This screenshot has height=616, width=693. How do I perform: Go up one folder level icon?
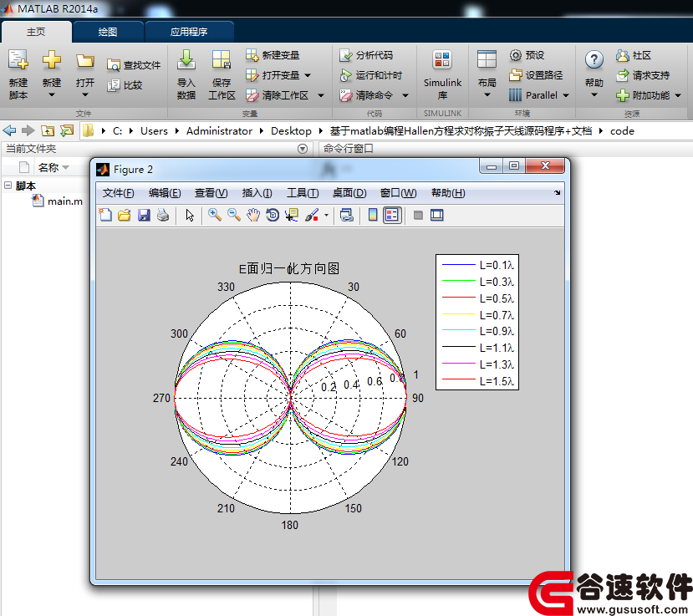pyautogui.click(x=48, y=130)
